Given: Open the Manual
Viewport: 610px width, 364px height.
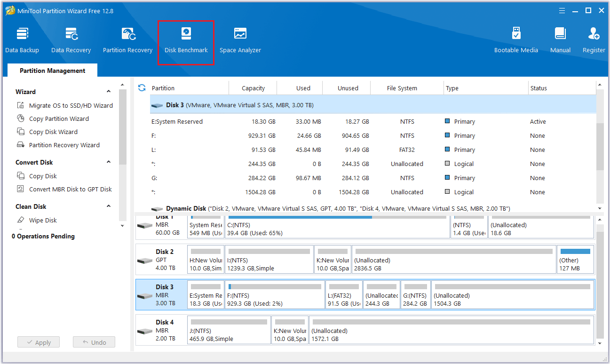Looking at the screenshot, I should coord(560,40).
